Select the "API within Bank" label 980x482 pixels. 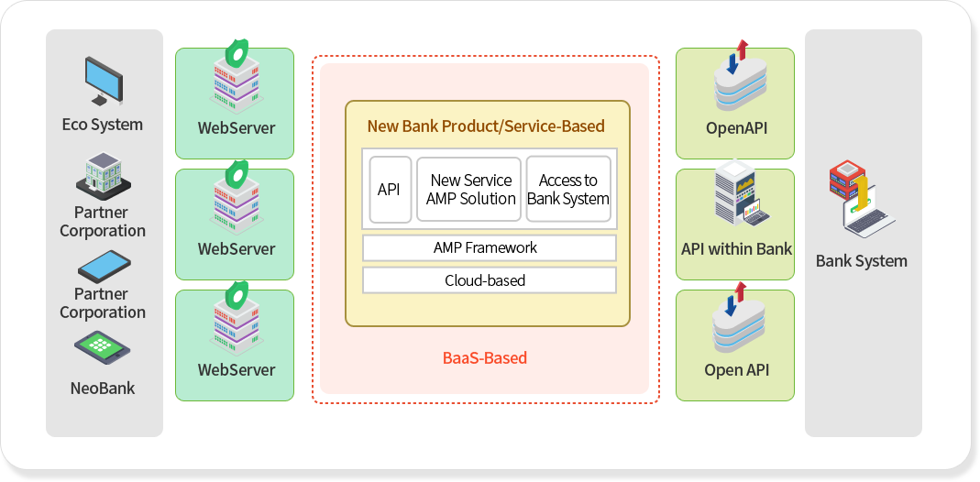tap(736, 249)
